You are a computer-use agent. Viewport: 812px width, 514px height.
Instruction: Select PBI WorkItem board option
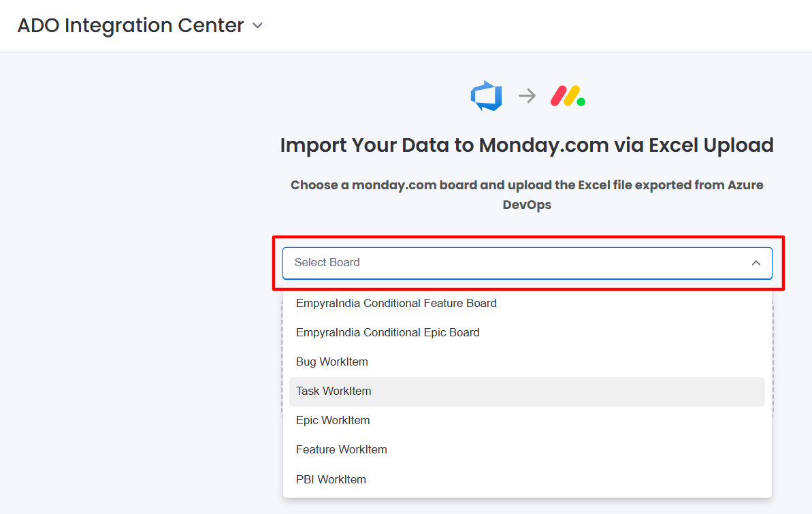[x=527, y=479]
